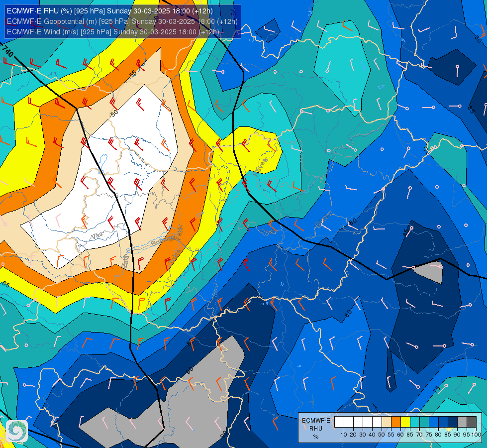Click the 'Vas' county label

pyautogui.click(x=97, y=236)
